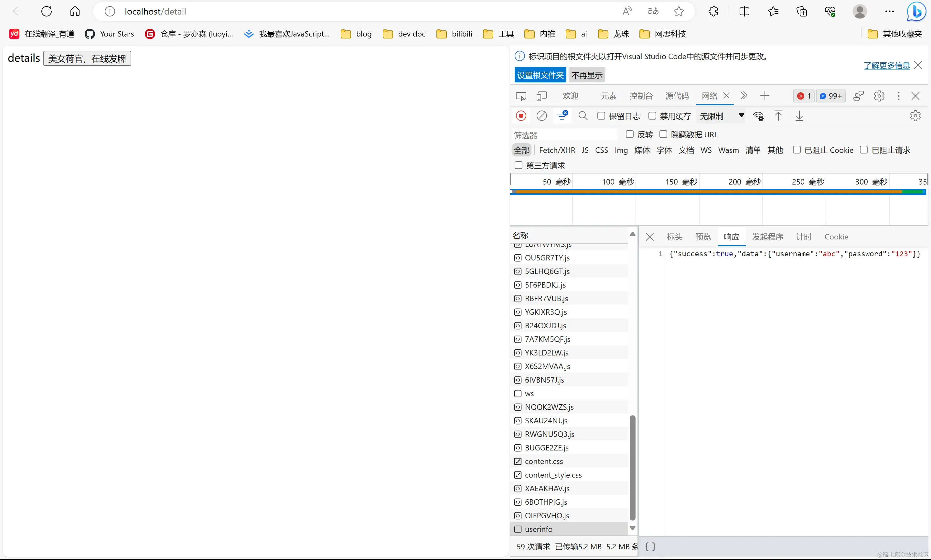Click the 筛选器 filter input field
Screen dimensions: 931x560
(x=564, y=135)
